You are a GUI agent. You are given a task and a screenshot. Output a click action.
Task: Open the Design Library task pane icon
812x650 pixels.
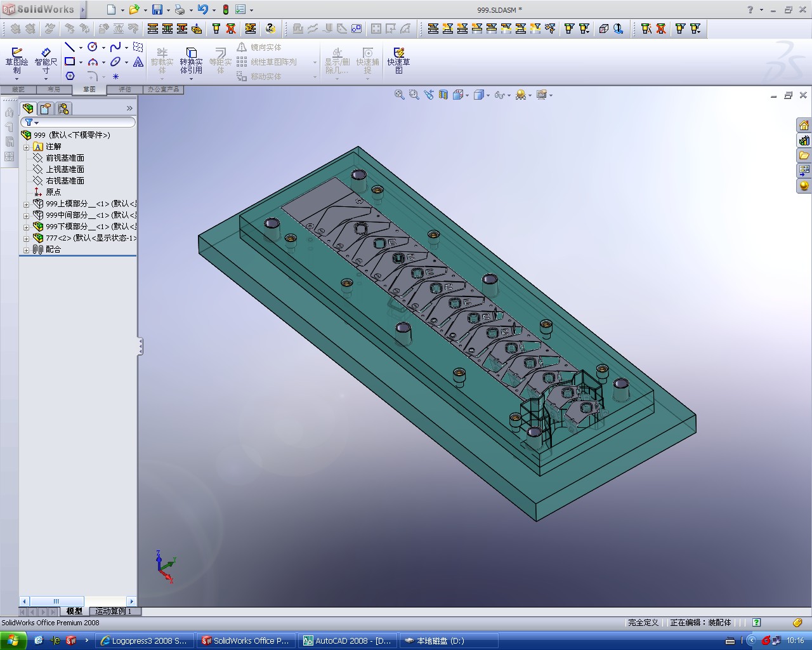point(804,140)
